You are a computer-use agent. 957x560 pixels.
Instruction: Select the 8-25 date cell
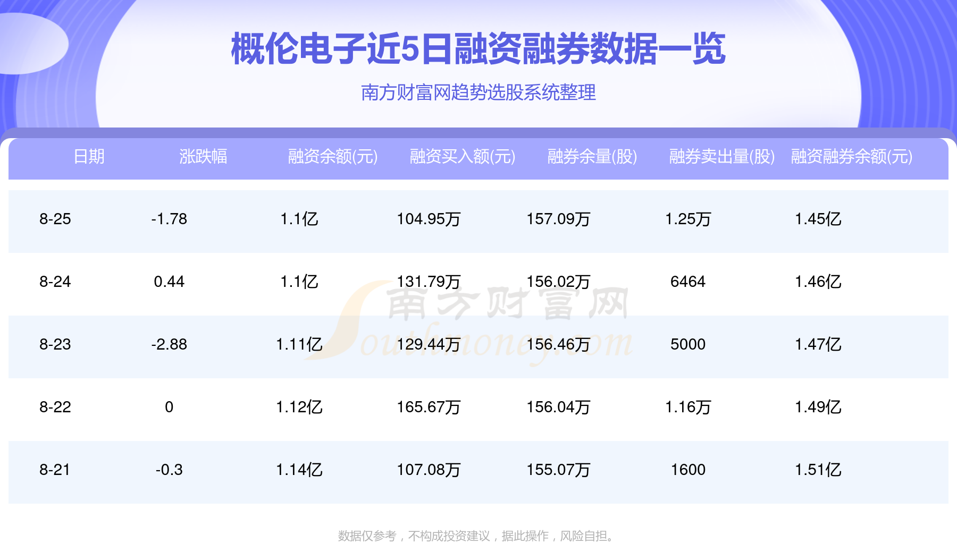pyautogui.click(x=55, y=219)
